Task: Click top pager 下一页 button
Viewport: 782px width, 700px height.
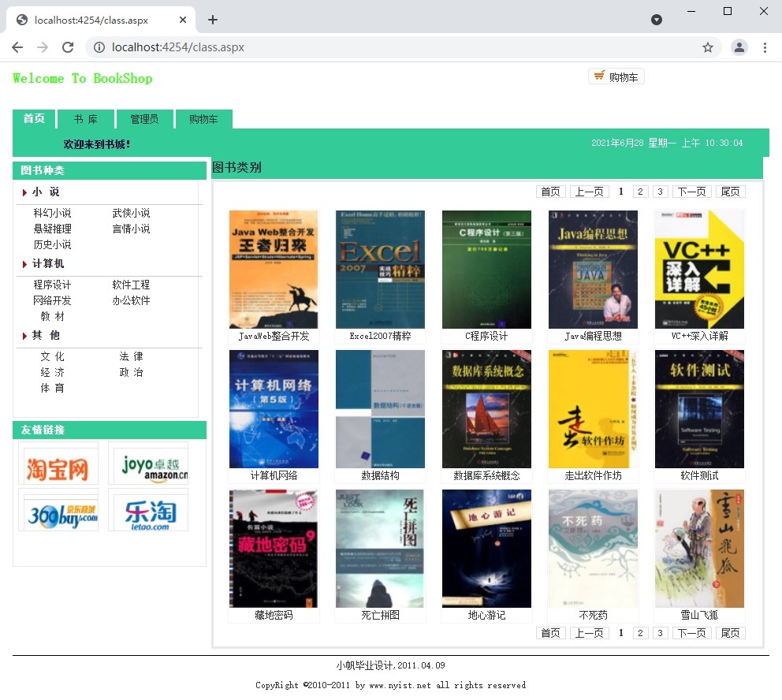Action: (691, 192)
